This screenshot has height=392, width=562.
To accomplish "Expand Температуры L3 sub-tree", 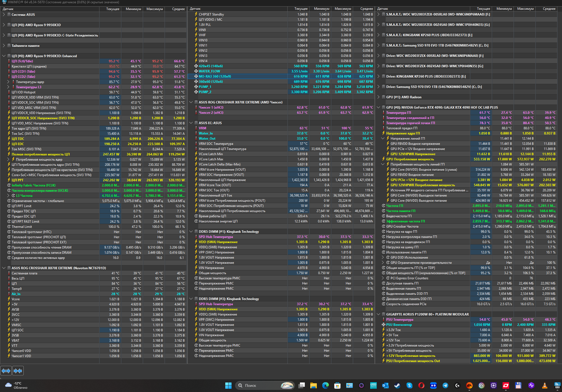I will (x=8, y=87).
